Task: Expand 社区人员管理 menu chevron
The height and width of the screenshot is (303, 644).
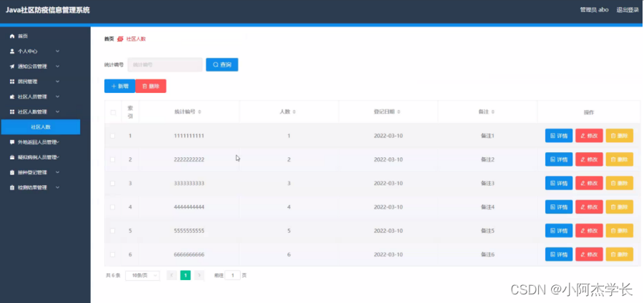Action: [57, 96]
